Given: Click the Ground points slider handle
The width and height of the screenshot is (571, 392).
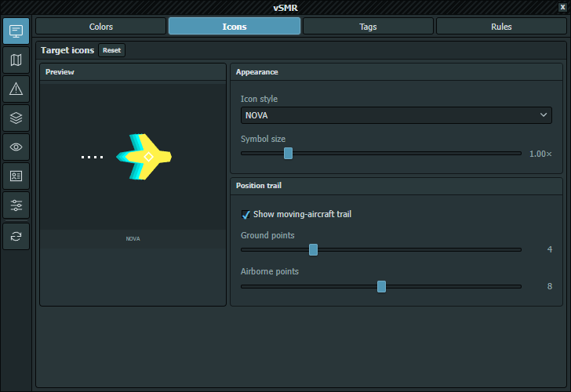Looking at the screenshot, I should point(313,249).
